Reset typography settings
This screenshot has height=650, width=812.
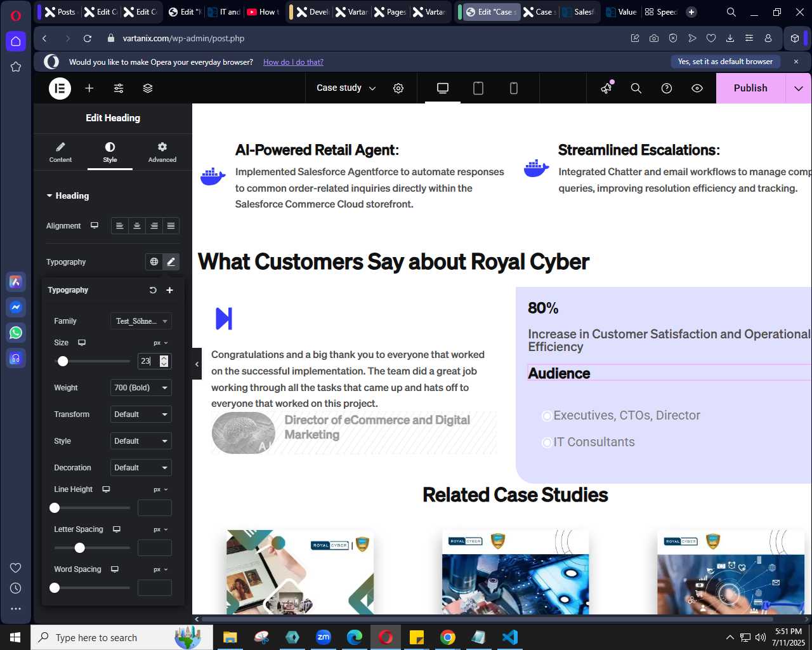pyautogui.click(x=153, y=290)
